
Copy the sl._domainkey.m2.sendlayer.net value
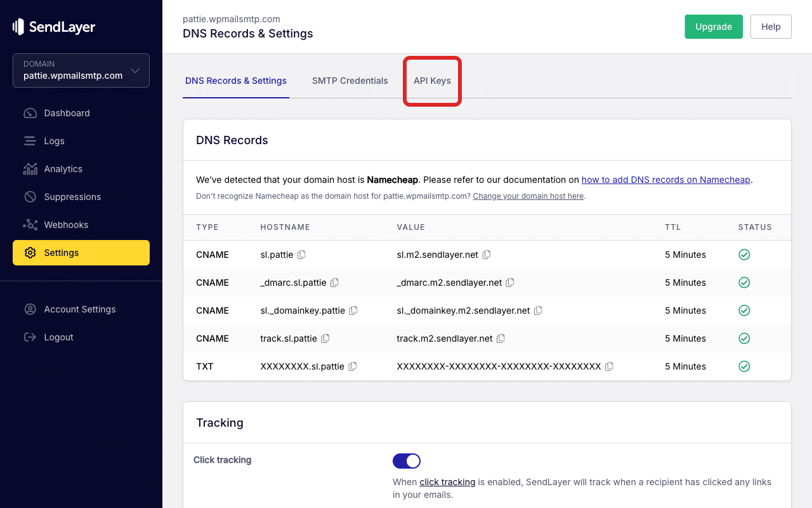538,311
